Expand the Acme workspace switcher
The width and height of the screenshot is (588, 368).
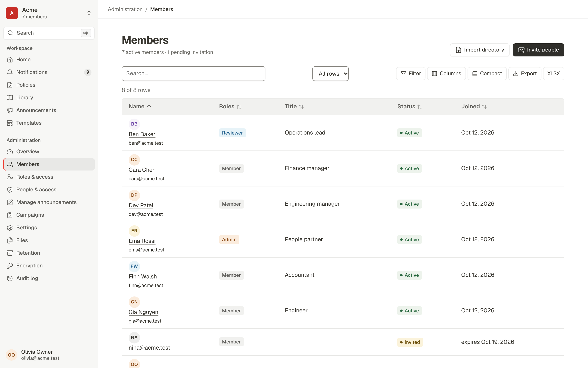pos(49,13)
